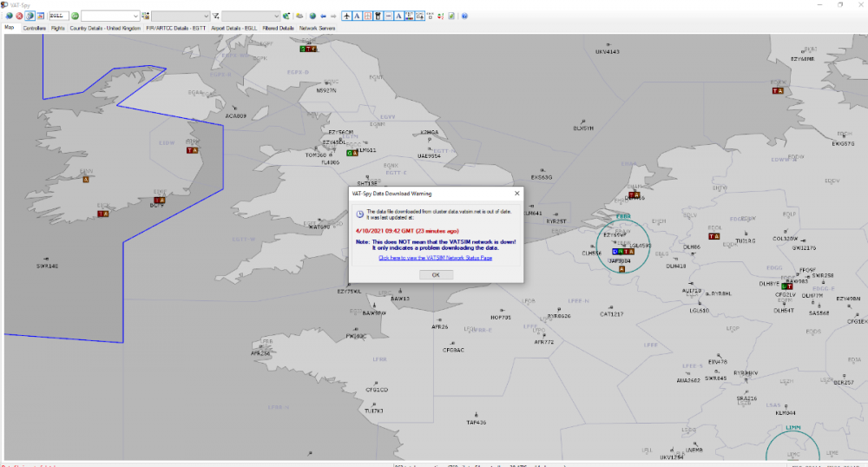Screen dimensions: 868x467
Task: Toggle the airplane display button
Action: tap(346, 16)
